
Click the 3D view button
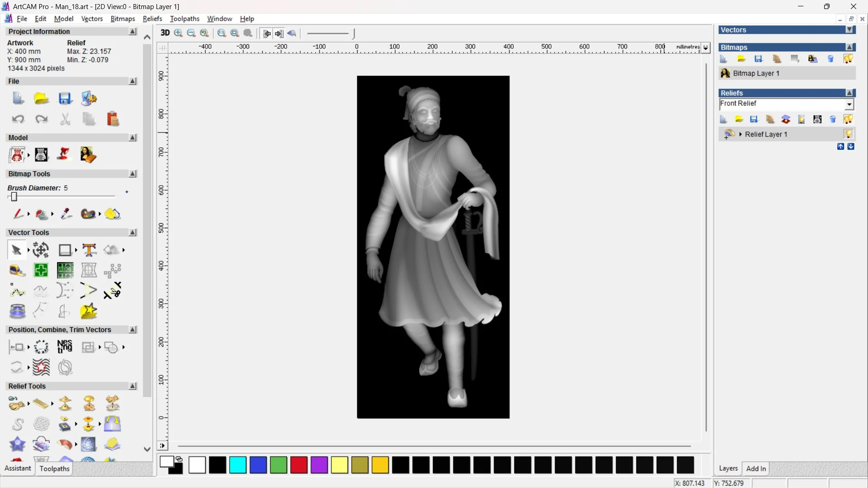pos(165,33)
